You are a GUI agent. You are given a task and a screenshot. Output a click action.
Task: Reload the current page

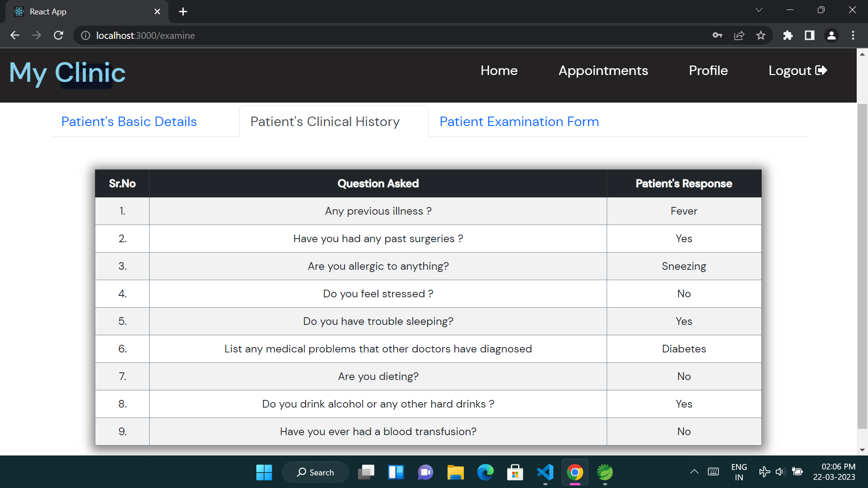pyautogui.click(x=58, y=35)
